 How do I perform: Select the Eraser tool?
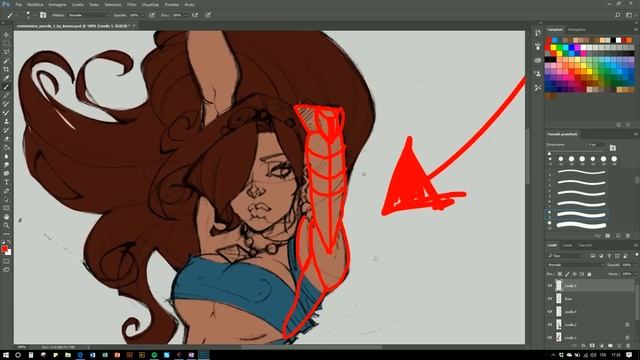pyautogui.click(x=6, y=139)
